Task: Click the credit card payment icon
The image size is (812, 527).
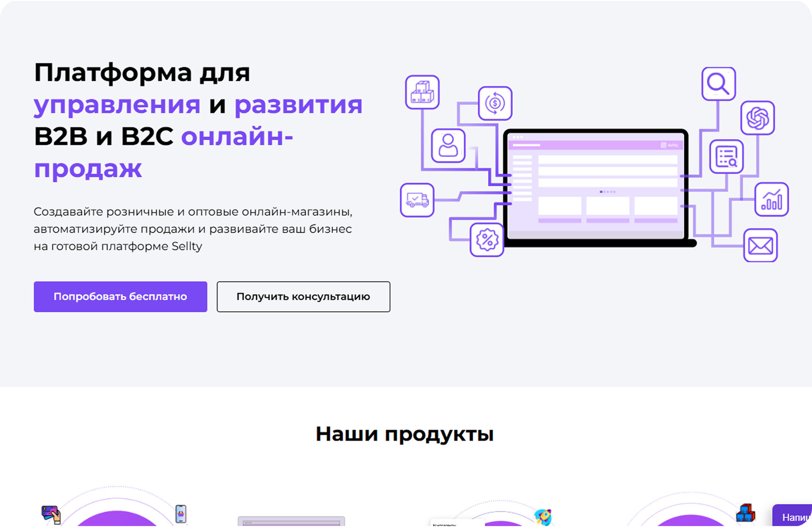Action: click(x=51, y=514)
